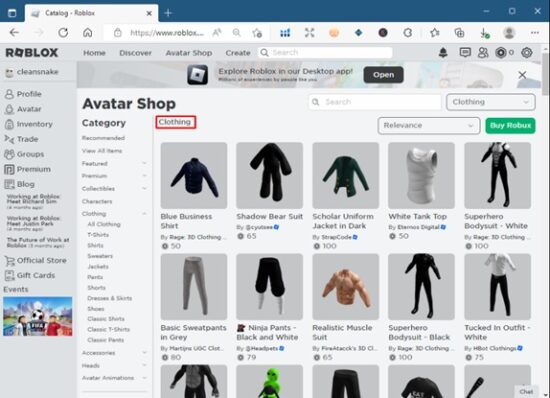Go to Home in the top navigation
The image size is (550, 398).
click(x=94, y=53)
